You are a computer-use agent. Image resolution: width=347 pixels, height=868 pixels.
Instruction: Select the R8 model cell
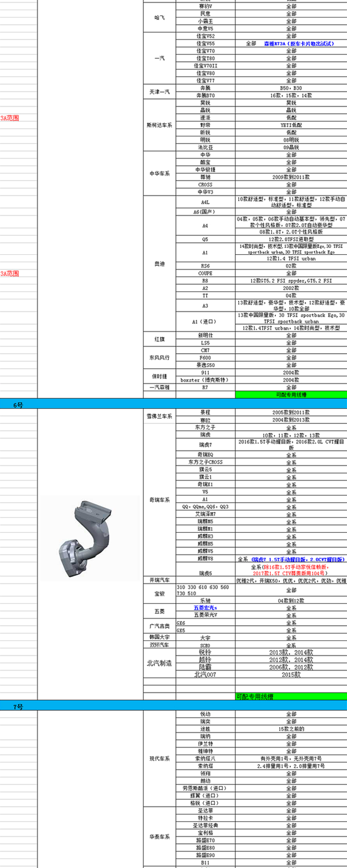206,281
